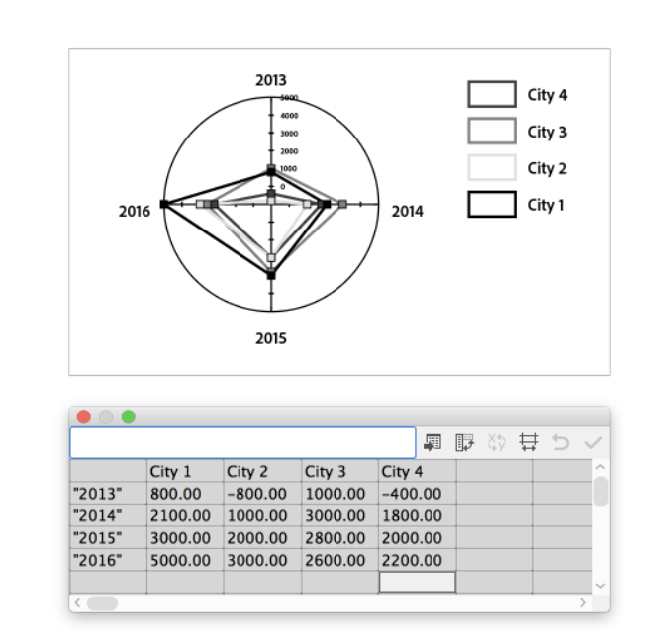Open the Cell Style settings icon
Screen dimensions: 672x644
tap(528, 442)
